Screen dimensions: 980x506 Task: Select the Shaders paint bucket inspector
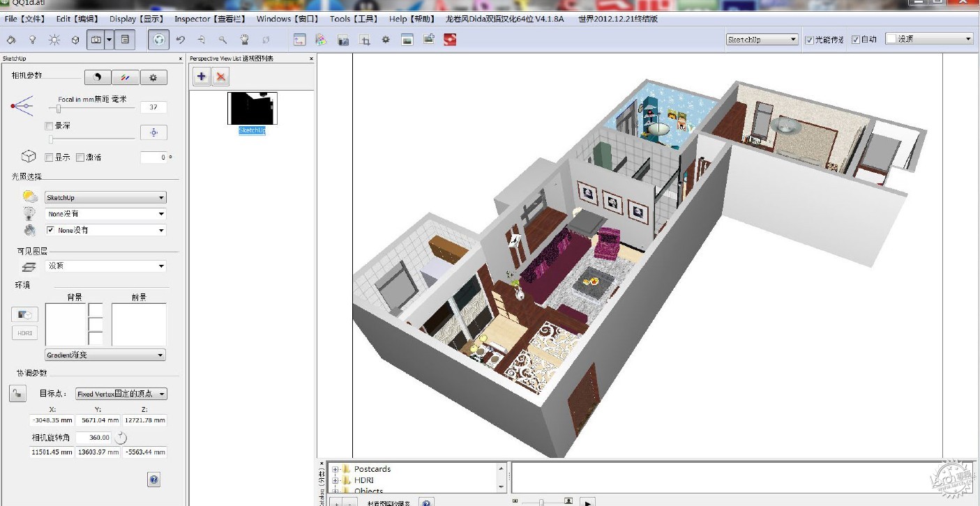11,40
